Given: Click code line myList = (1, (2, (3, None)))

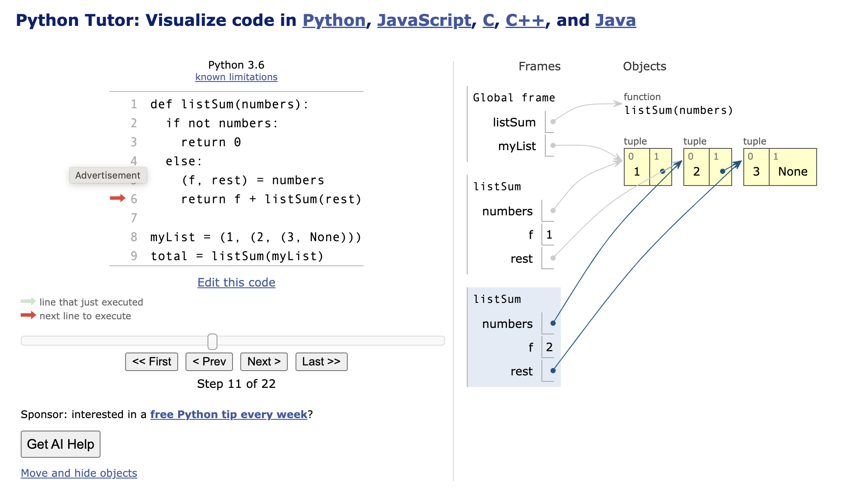Looking at the screenshot, I should [256, 237].
